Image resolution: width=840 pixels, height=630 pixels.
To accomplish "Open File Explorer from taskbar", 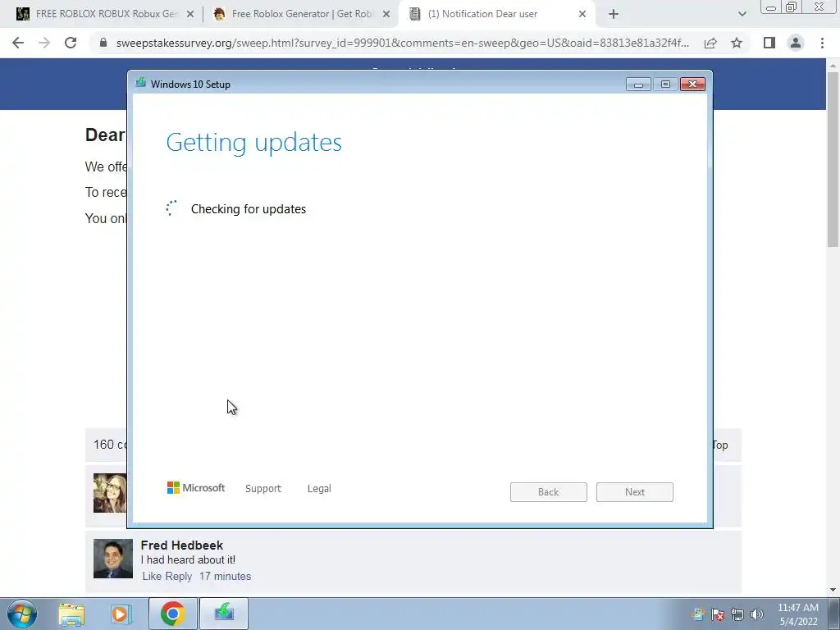I will [72, 614].
